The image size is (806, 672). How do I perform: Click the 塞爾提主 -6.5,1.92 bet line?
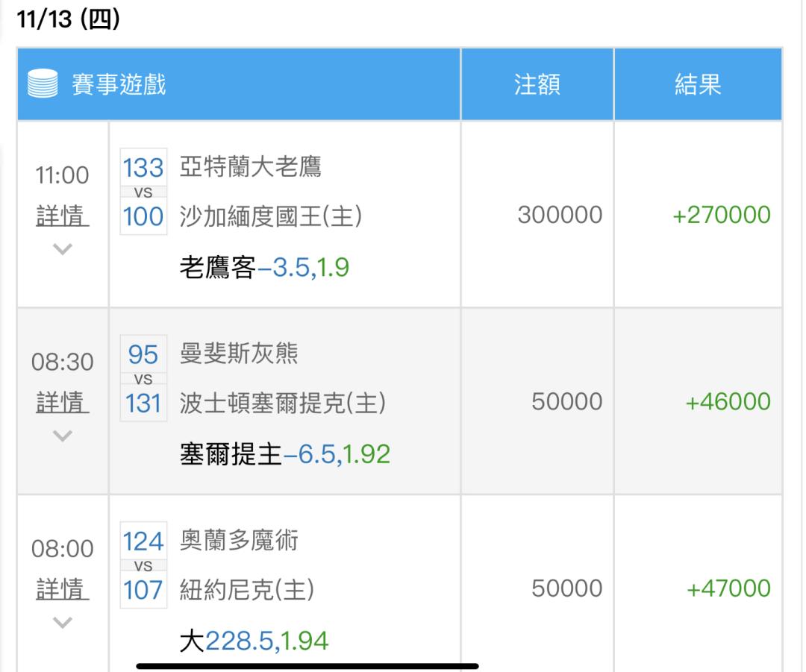(284, 453)
